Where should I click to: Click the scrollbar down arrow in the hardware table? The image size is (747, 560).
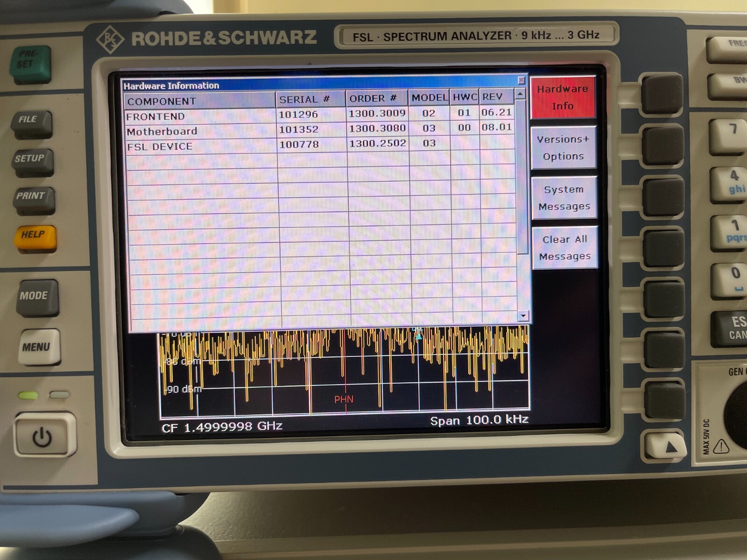click(x=523, y=316)
